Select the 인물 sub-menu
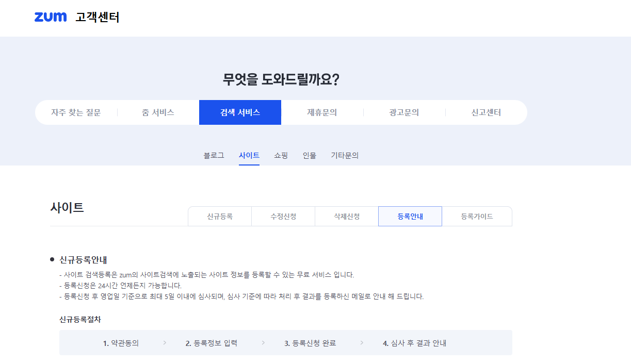The width and height of the screenshot is (631, 364). 310,155
